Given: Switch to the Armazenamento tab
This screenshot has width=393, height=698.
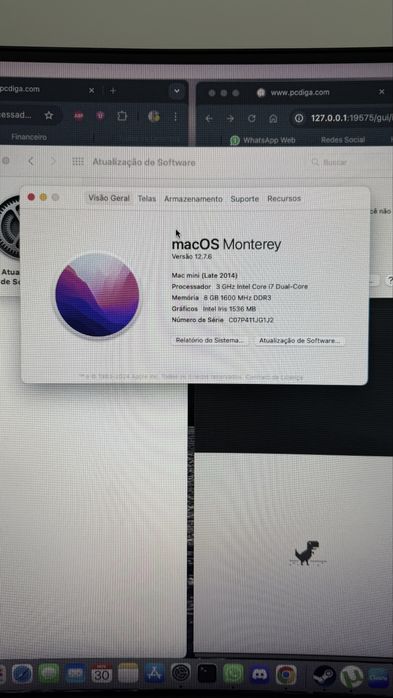Looking at the screenshot, I should (193, 199).
